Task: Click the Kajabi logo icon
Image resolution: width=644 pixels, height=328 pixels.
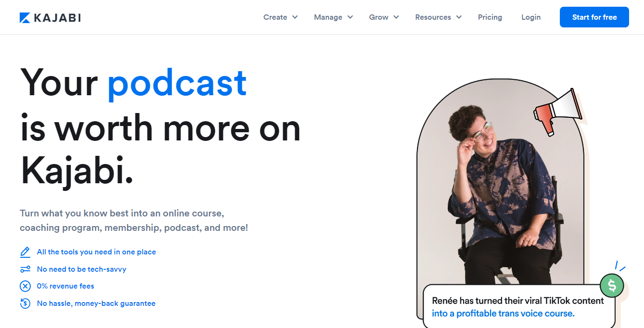Action: click(x=25, y=18)
